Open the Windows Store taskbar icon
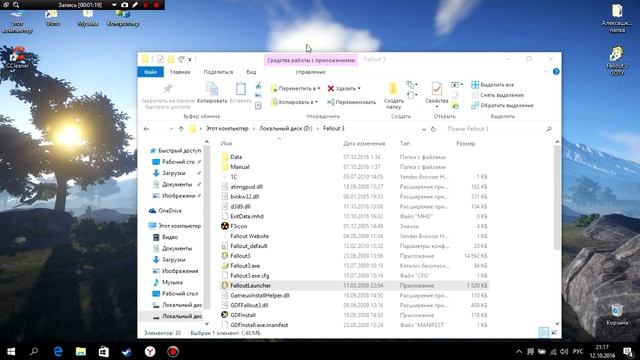The height and width of the screenshot is (360, 640). pos(104,351)
